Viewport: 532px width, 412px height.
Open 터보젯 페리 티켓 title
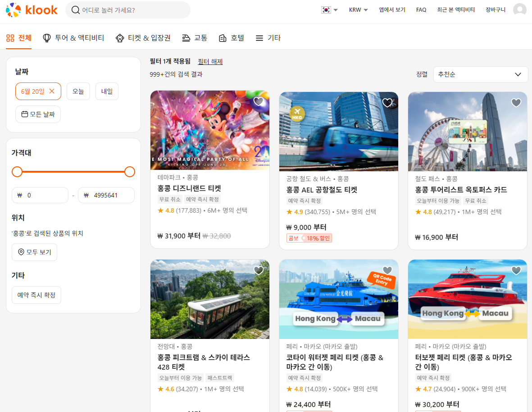[x=464, y=362]
